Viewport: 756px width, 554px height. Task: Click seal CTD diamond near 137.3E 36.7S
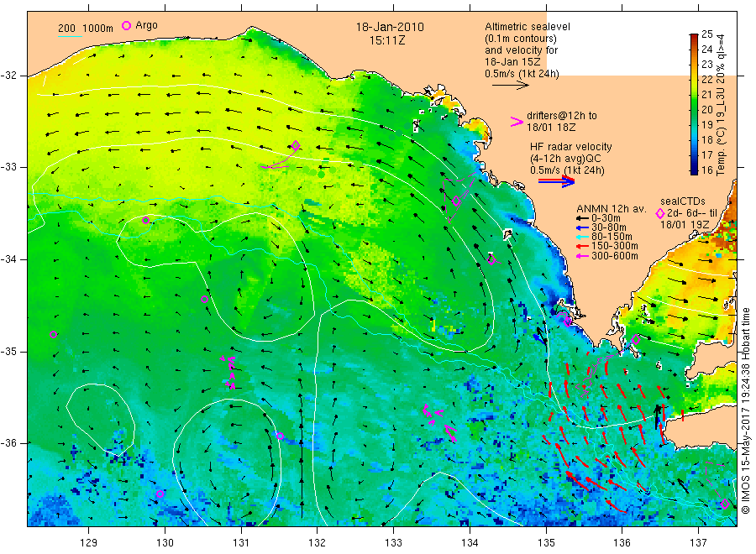tap(725, 504)
